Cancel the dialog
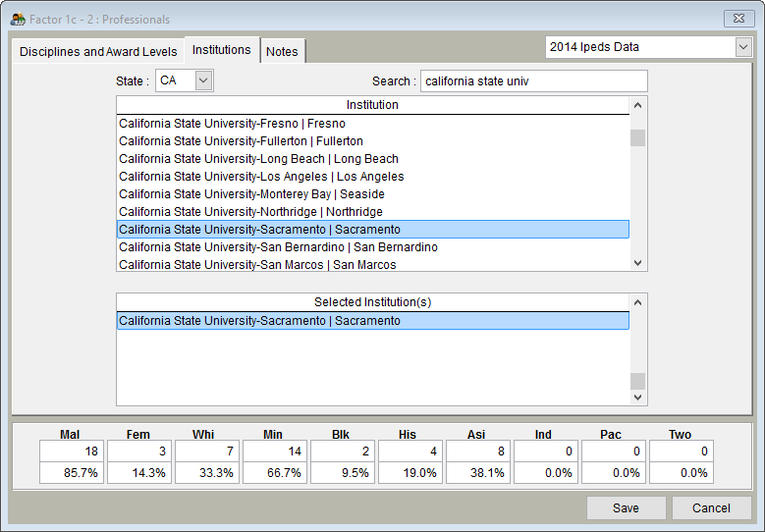This screenshot has height=532, width=765. [x=711, y=508]
